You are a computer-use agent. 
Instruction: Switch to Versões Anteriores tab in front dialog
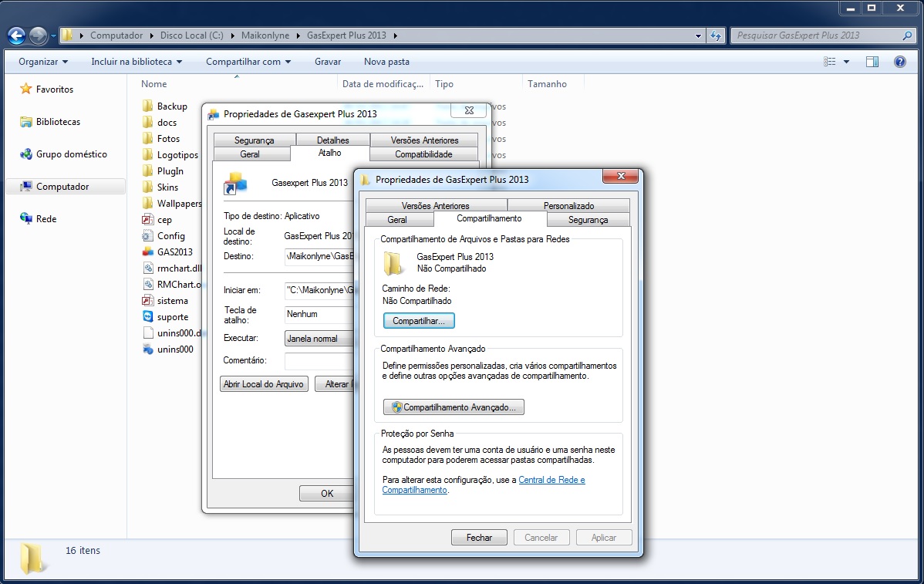(436, 206)
